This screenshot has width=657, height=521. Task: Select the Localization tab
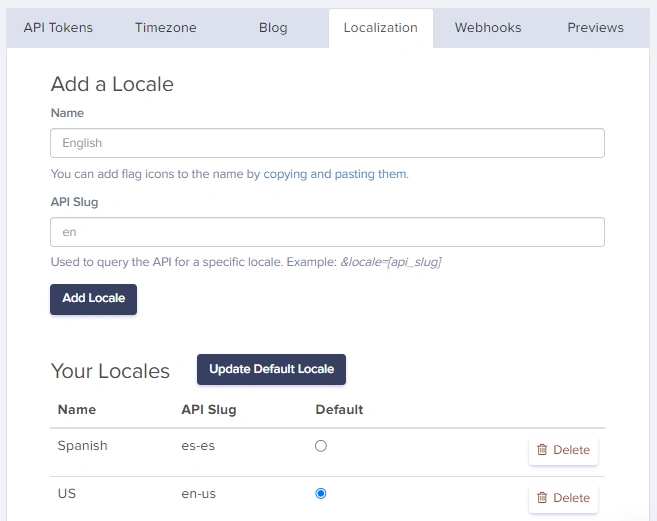380,28
